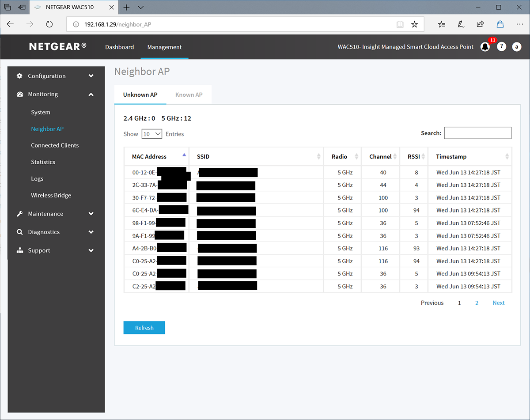Open the reading view book icon

point(400,25)
